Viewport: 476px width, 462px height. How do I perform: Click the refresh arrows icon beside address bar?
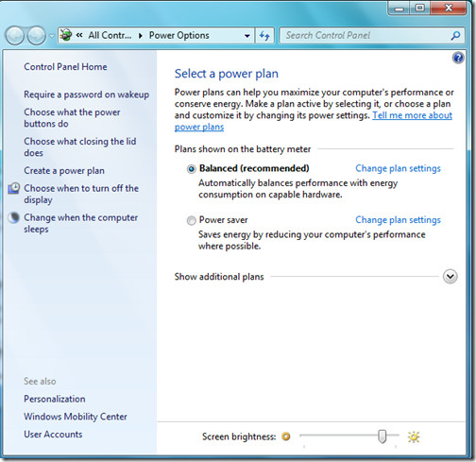click(x=264, y=35)
